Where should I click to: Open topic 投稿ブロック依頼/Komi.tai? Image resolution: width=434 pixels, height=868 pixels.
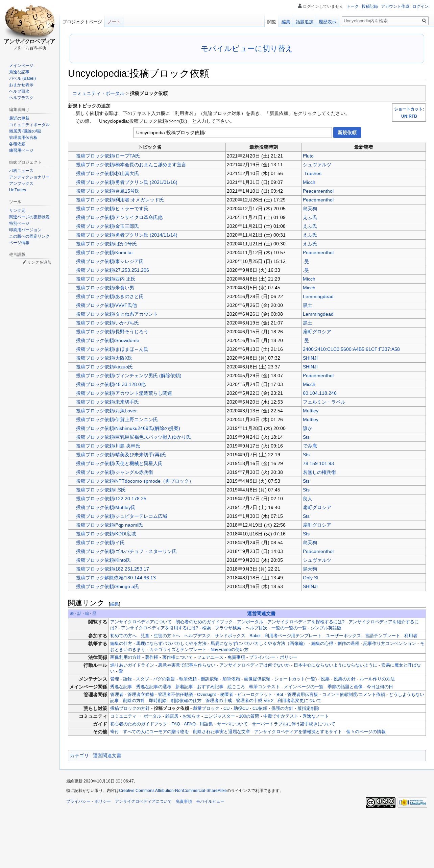[104, 252]
